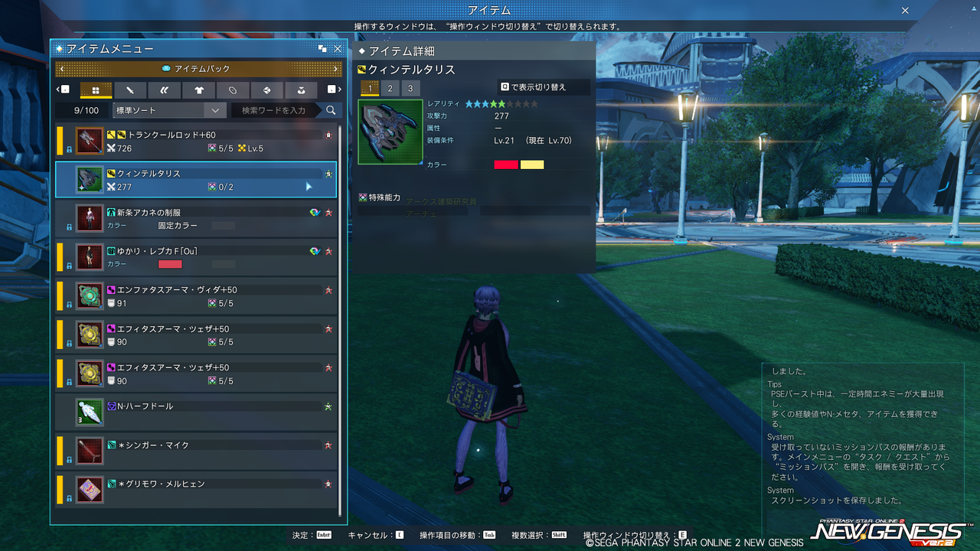Click the クィンテルタリス item thumbnail

(x=90, y=180)
